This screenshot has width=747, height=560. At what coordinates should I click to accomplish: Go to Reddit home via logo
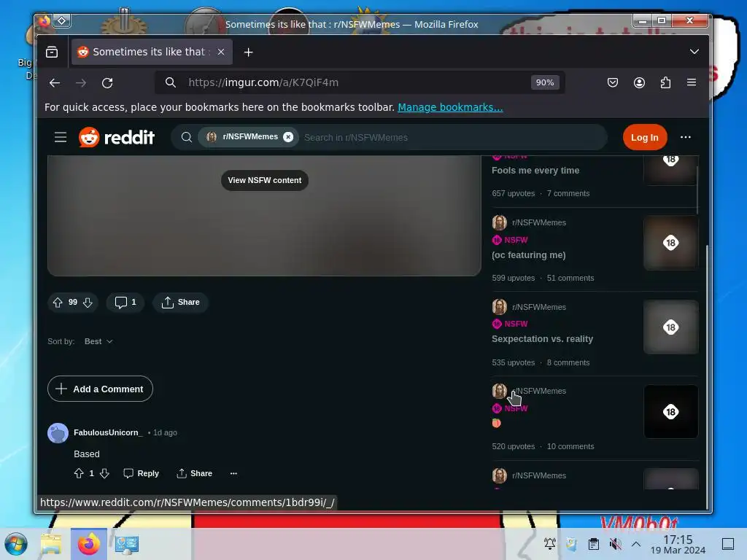(117, 137)
